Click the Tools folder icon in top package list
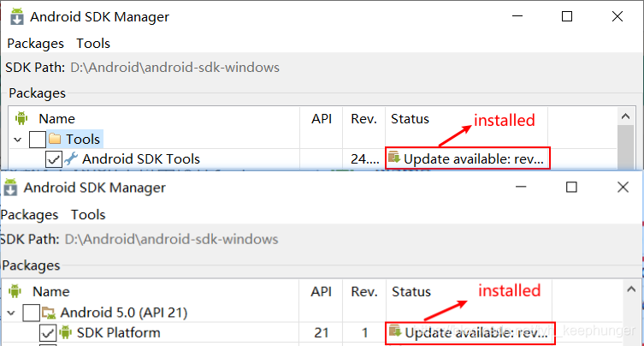 pos(55,139)
